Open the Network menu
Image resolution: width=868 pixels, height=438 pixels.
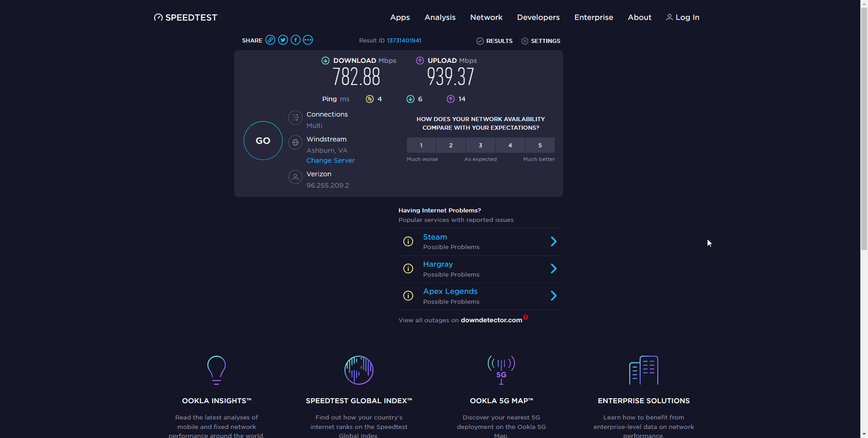tap(486, 17)
